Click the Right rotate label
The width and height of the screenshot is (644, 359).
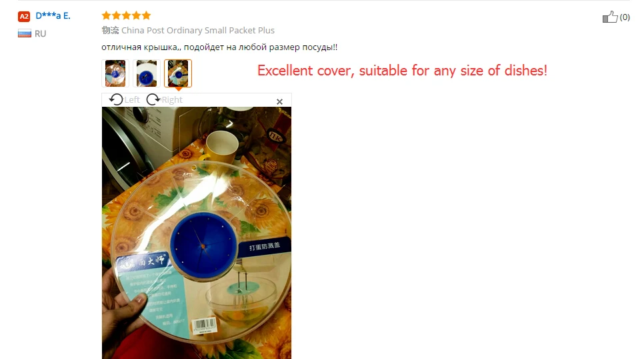[172, 100]
